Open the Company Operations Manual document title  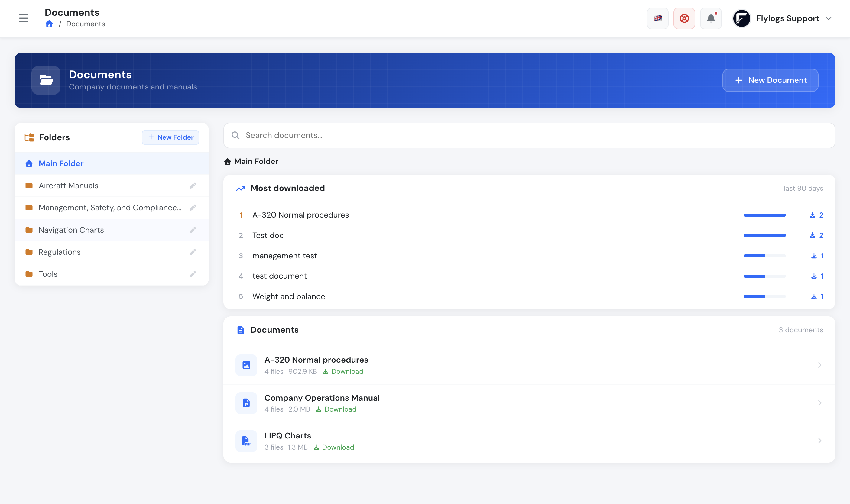322,398
